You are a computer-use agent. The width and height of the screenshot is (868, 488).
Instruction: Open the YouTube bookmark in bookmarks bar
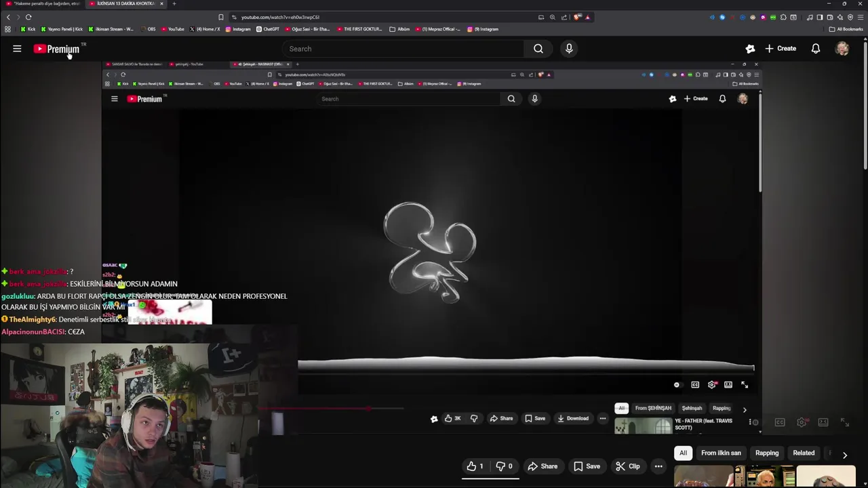tap(172, 29)
